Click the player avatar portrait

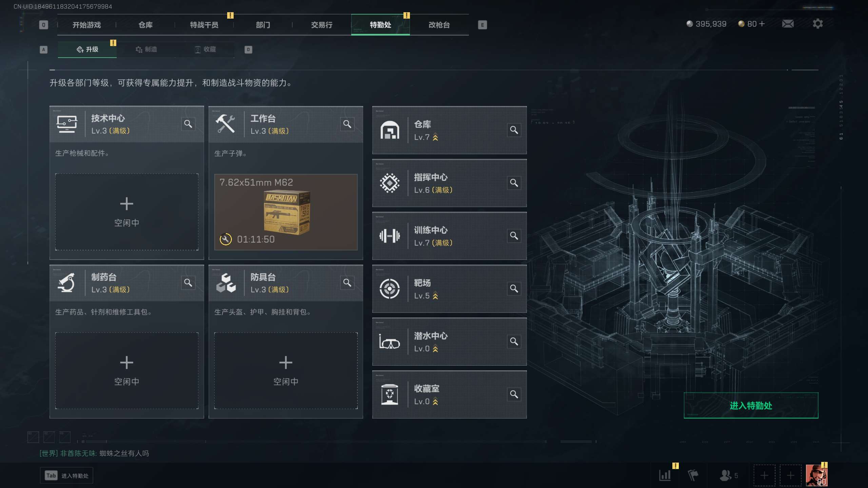[816, 475]
